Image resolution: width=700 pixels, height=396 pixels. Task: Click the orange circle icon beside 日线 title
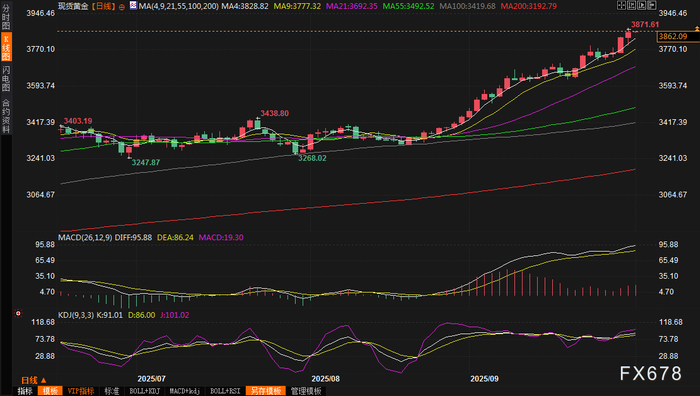click(x=122, y=7)
